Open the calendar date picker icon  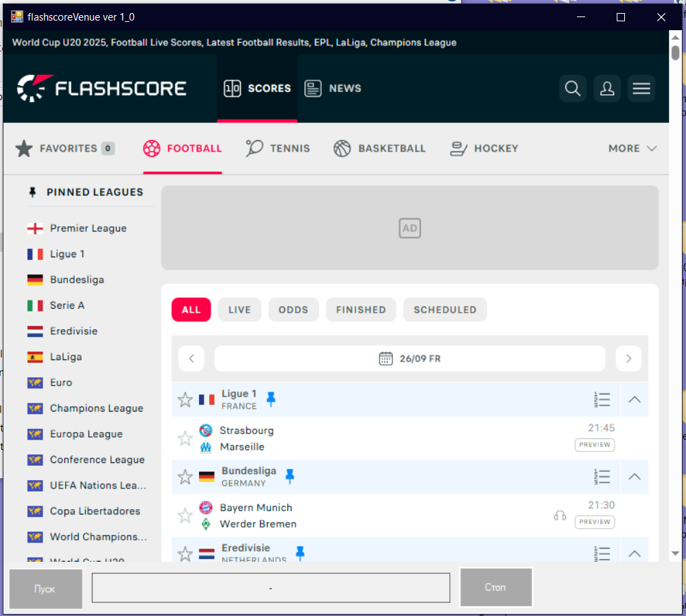386,358
